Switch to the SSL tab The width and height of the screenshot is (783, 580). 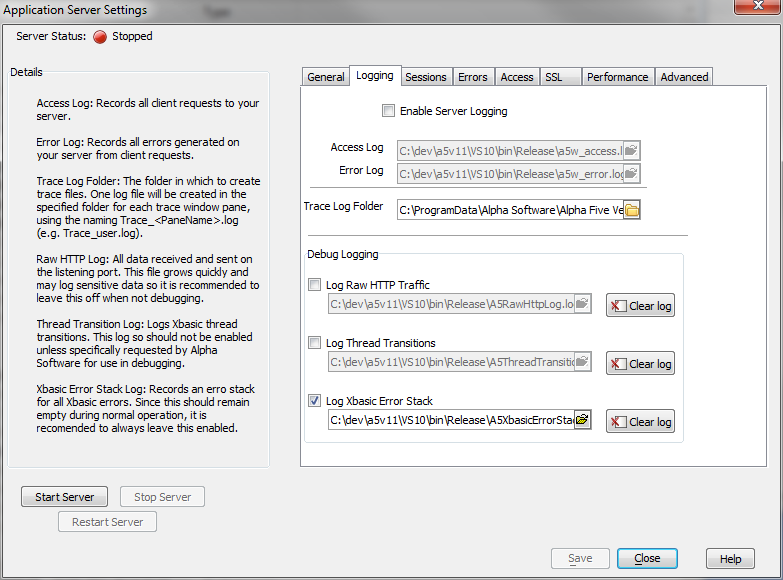pos(560,77)
